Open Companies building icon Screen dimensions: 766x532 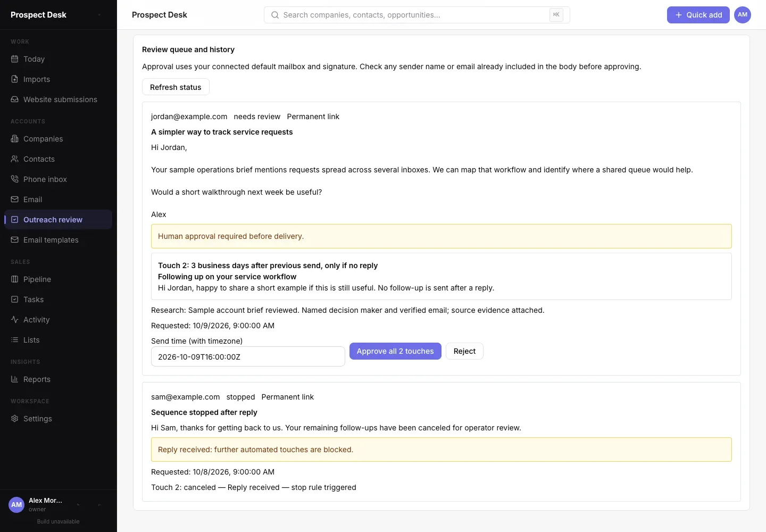click(15, 139)
